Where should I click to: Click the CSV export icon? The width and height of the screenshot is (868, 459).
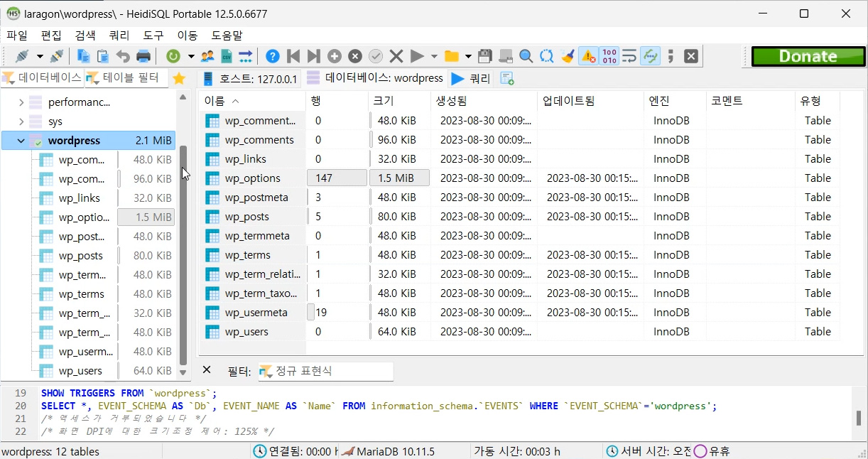[x=227, y=56]
